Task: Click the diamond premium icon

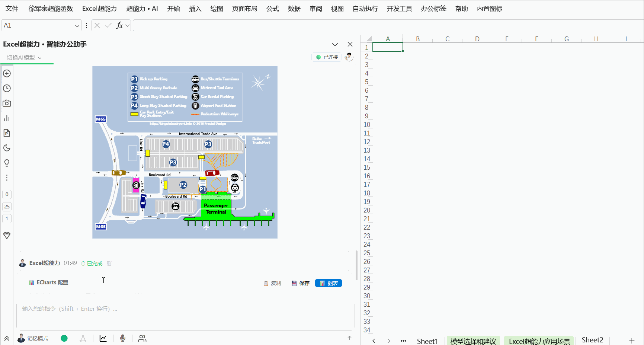Action: coord(7,235)
